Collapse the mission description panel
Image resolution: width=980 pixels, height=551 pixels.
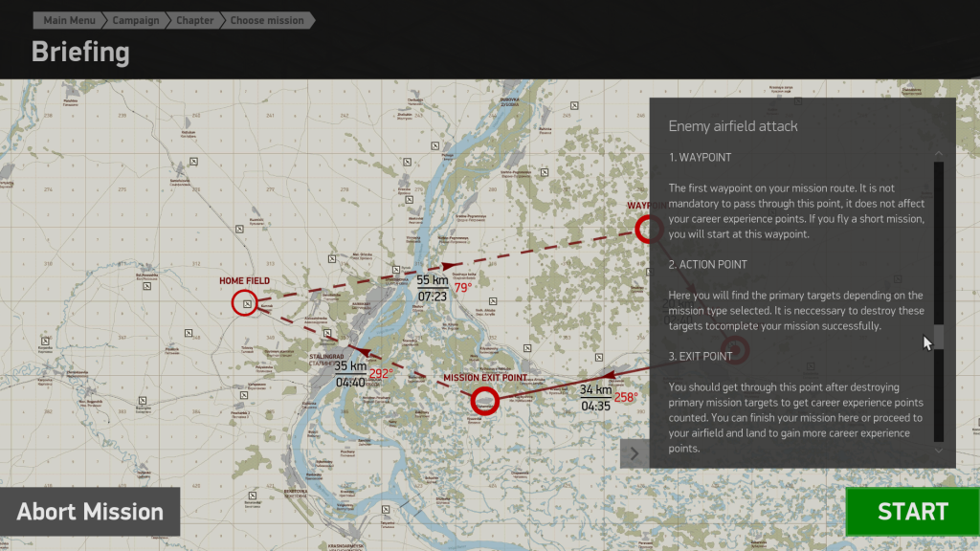tap(634, 452)
